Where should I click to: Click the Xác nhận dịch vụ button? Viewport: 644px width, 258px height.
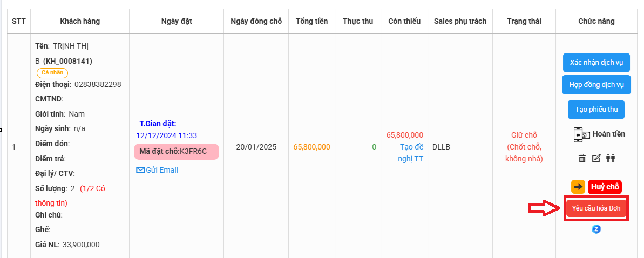pyautogui.click(x=596, y=63)
